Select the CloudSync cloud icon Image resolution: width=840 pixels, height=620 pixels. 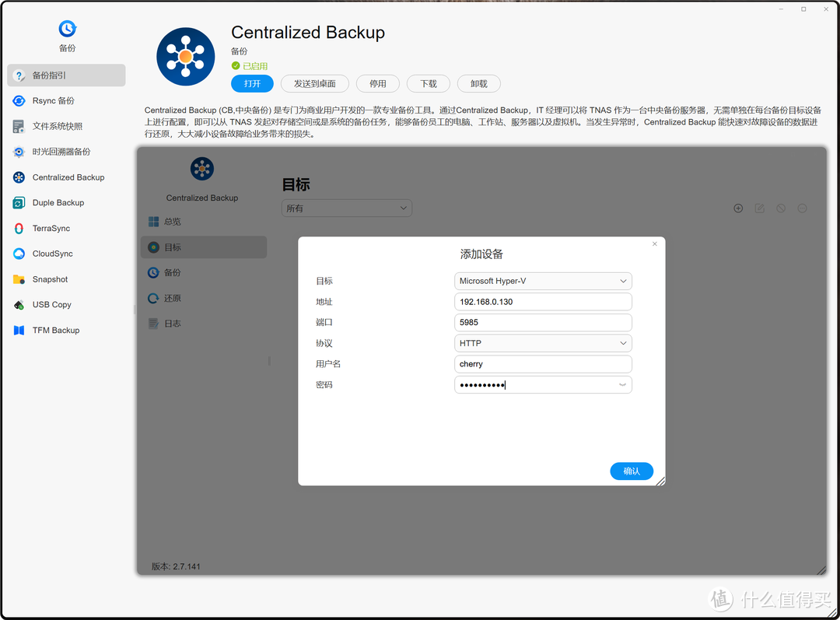pyautogui.click(x=19, y=254)
